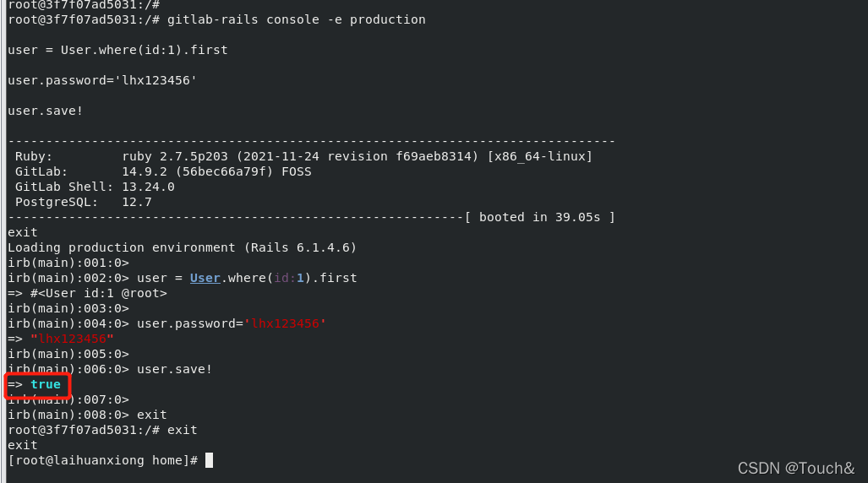This screenshot has width=868, height=483.
Task: Click the Ruby 2.7.5p203 version line
Action: pos(303,156)
